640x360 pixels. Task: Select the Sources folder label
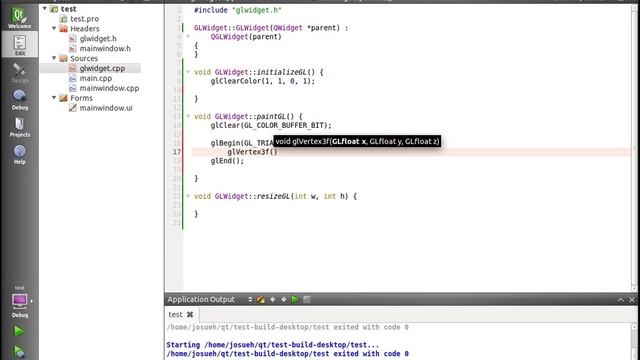click(x=84, y=58)
